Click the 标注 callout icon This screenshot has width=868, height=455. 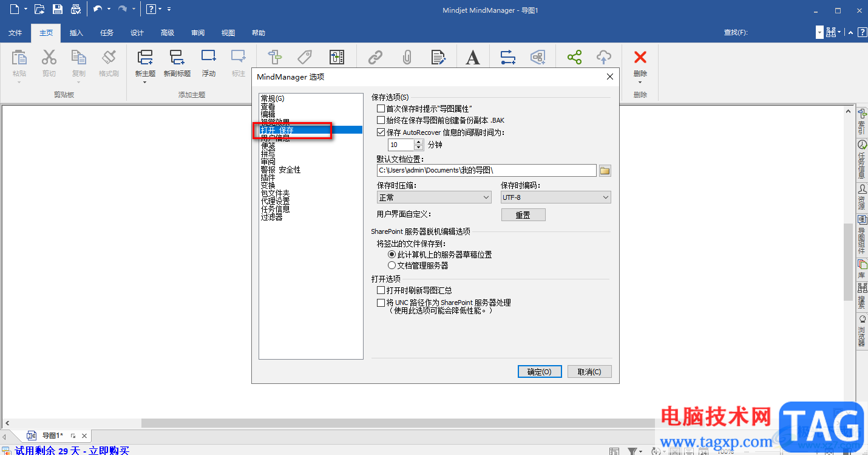[239, 56]
